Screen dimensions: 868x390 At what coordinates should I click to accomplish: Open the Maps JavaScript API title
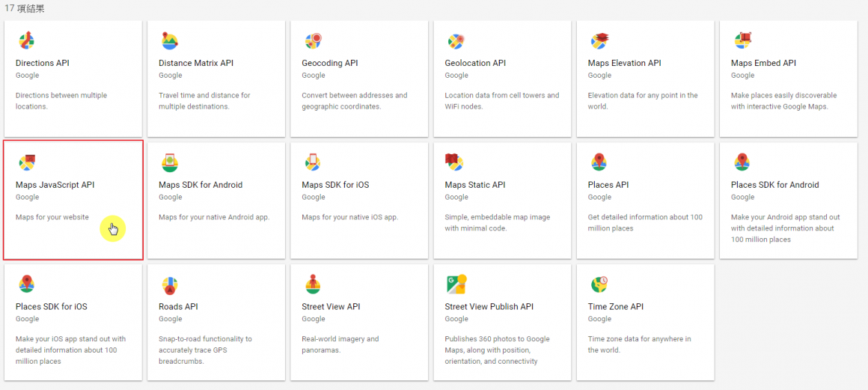55,185
